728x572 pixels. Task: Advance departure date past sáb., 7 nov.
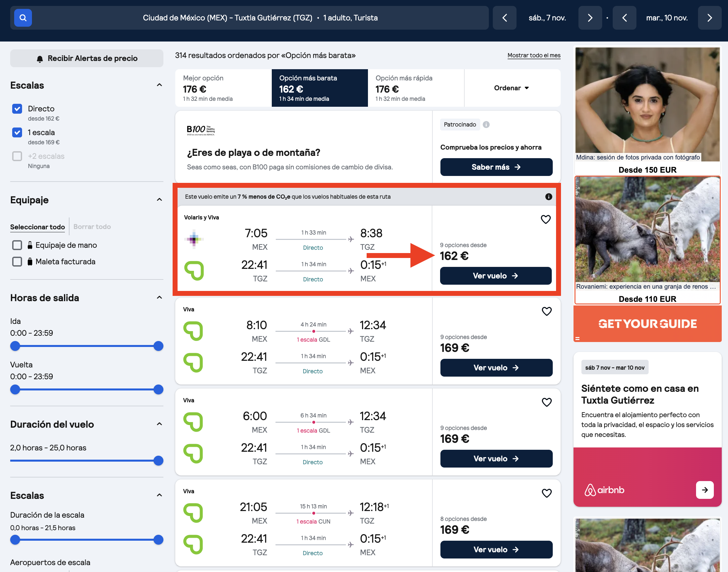pos(590,18)
